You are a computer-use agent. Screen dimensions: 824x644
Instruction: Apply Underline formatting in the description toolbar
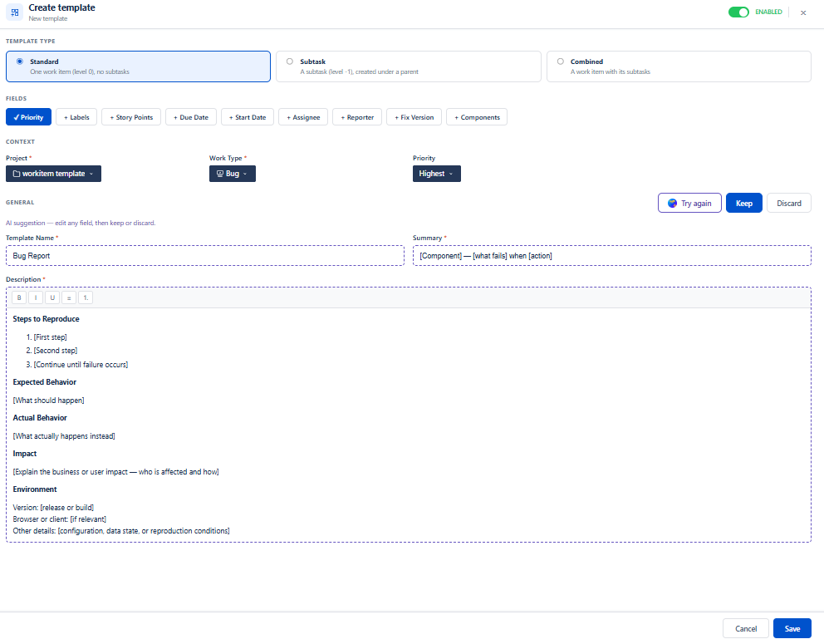click(x=52, y=297)
